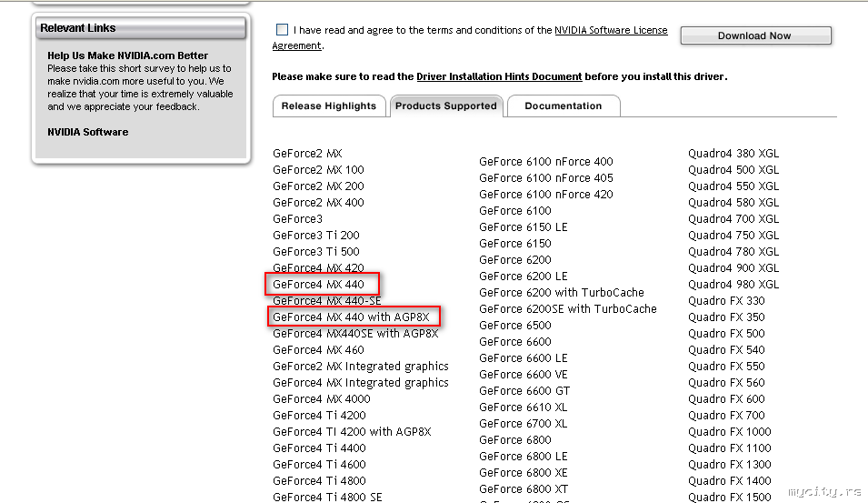Image resolution: width=868 pixels, height=503 pixels.
Task: Tick the license agreement checkbox
Action: click(x=282, y=29)
